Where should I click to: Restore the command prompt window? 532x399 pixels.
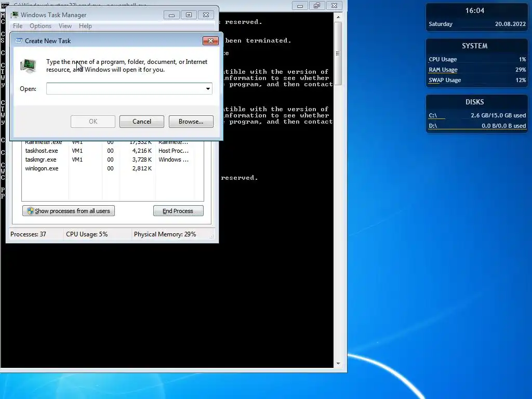(x=317, y=6)
